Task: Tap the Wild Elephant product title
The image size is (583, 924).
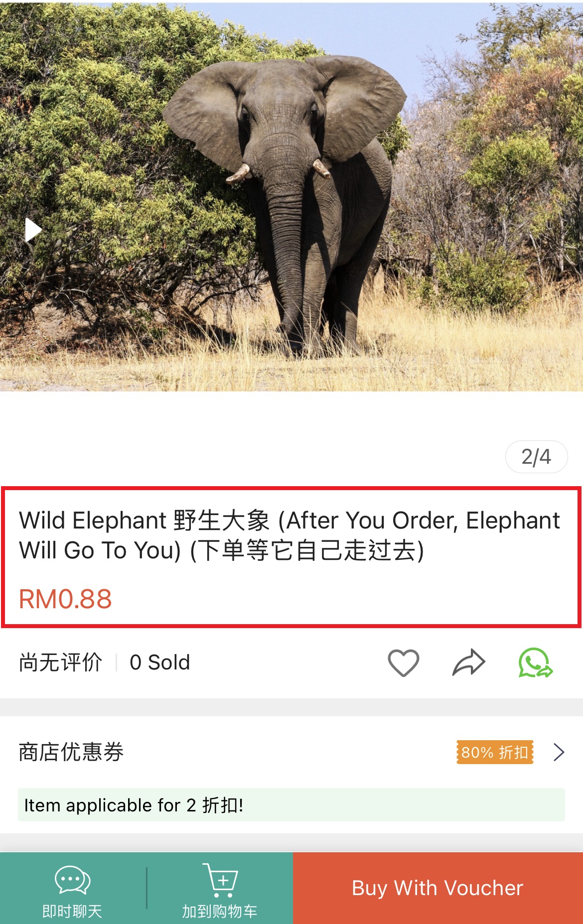Action: point(290,535)
